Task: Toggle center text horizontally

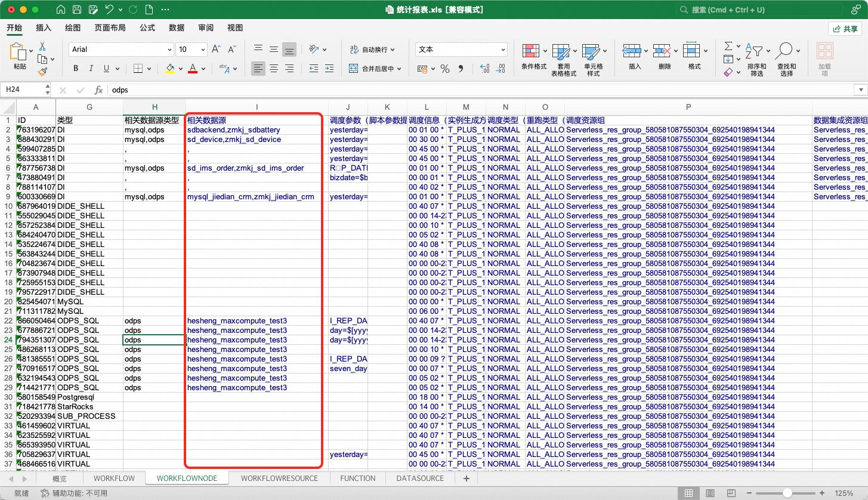Action: [273, 69]
